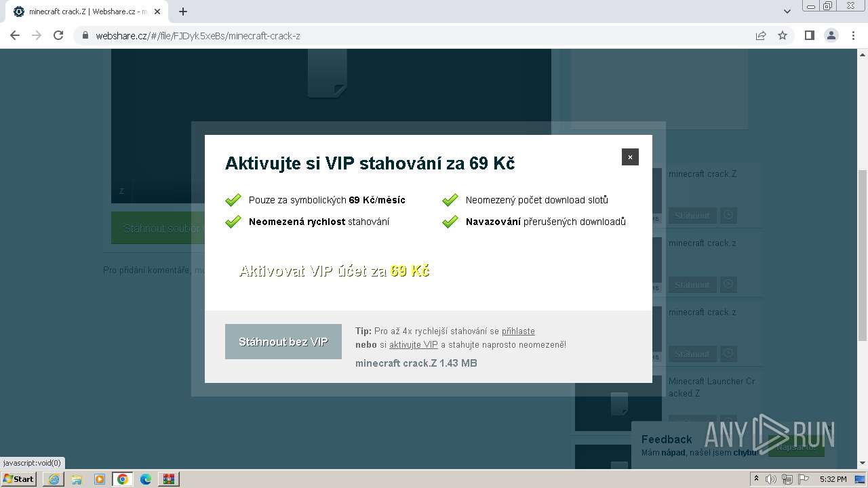Click the volume speaker tray icon
868x488 pixels.
(x=771, y=479)
